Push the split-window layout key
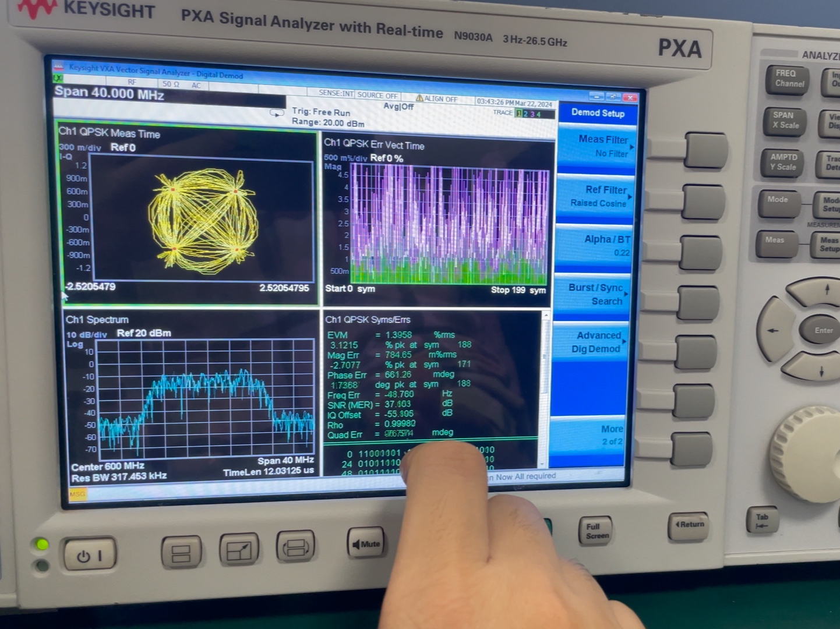 (x=181, y=551)
